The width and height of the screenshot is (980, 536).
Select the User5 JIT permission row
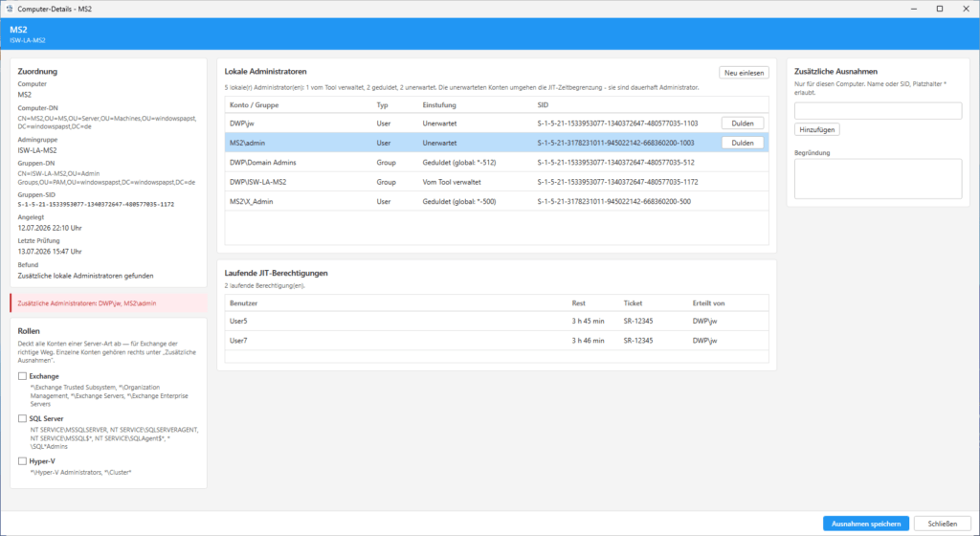pos(497,321)
